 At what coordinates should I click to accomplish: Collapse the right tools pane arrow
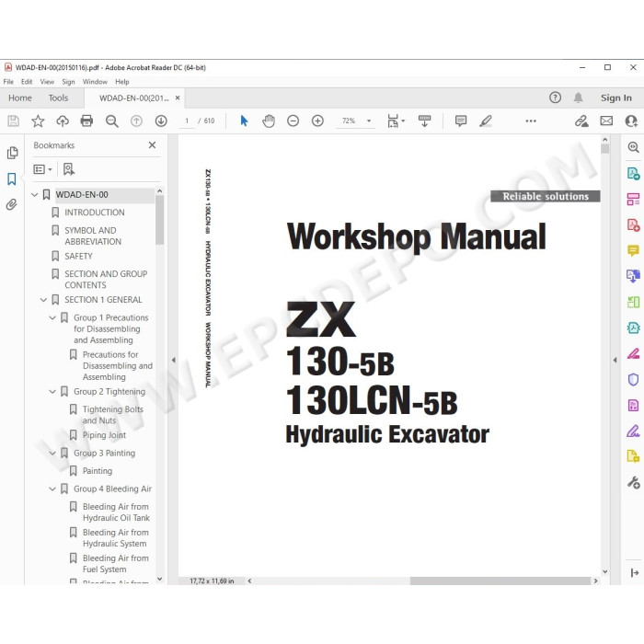(615, 360)
